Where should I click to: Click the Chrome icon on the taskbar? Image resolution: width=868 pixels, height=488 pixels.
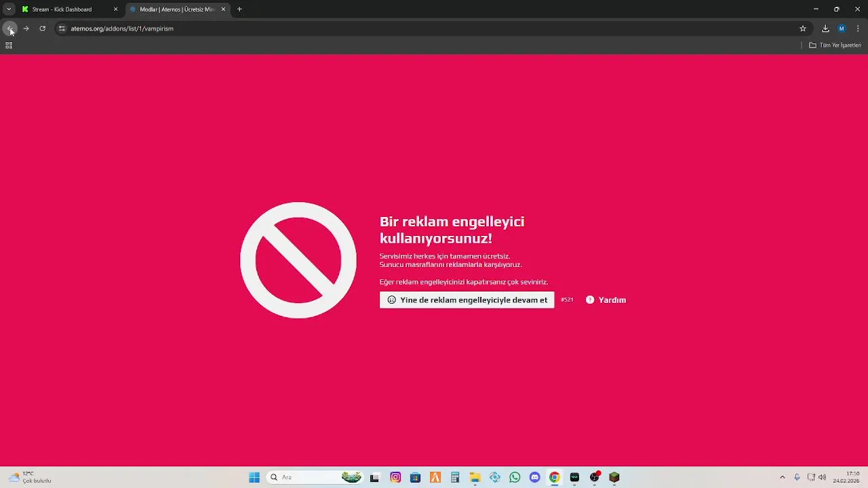click(x=555, y=477)
